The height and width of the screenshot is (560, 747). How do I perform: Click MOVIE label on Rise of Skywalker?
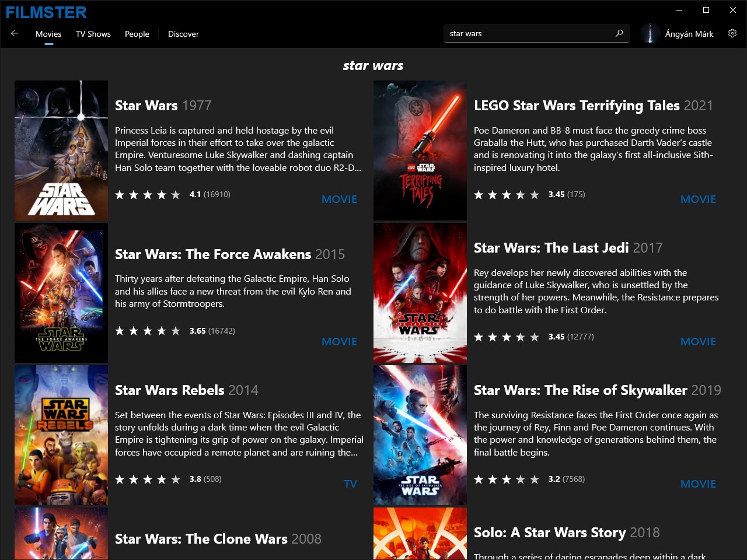698,484
